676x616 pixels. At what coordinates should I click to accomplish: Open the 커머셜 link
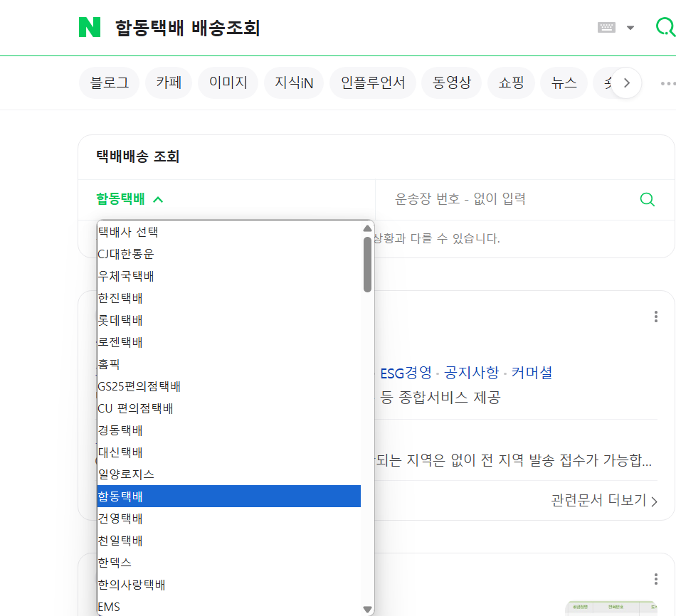(x=532, y=373)
